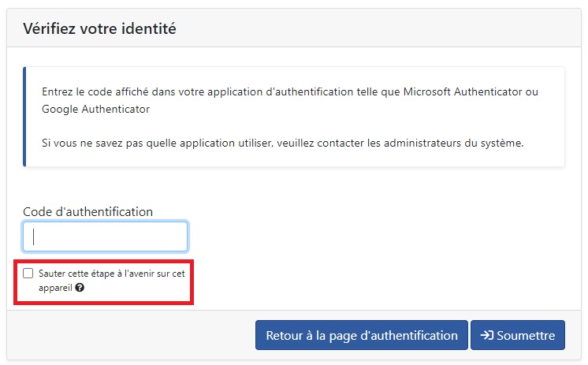This screenshot has height=365, width=588.
Task: Tick the Sauter cette étape checkbox
Action: pyautogui.click(x=28, y=273)
